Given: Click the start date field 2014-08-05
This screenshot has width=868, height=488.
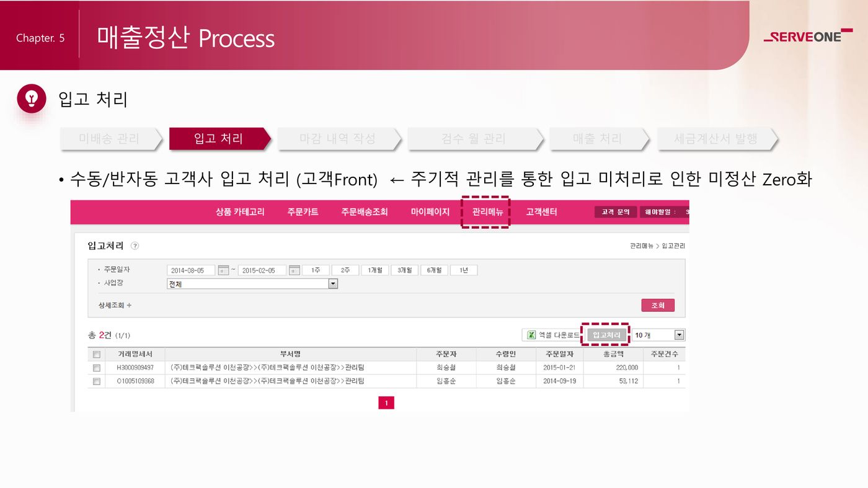Looking at the screenshot, I should pos(191,270).
